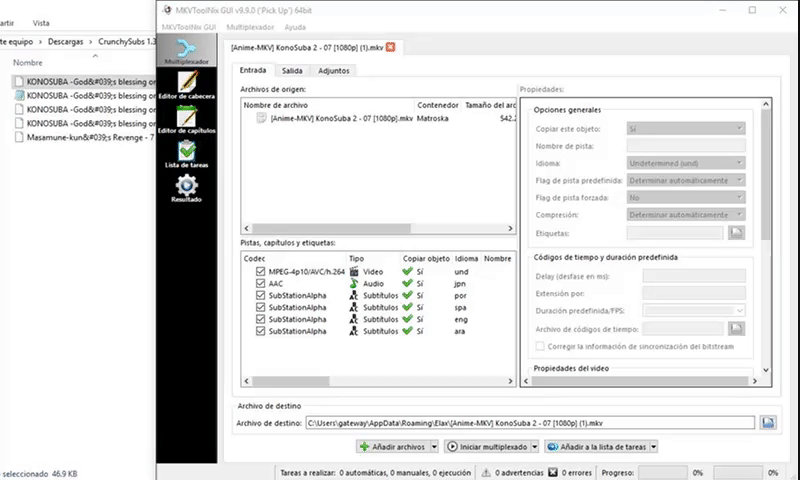Expand Añadir a la lista de tareas arrow
This screenshot has height=480, width=800.
[654, 447]
